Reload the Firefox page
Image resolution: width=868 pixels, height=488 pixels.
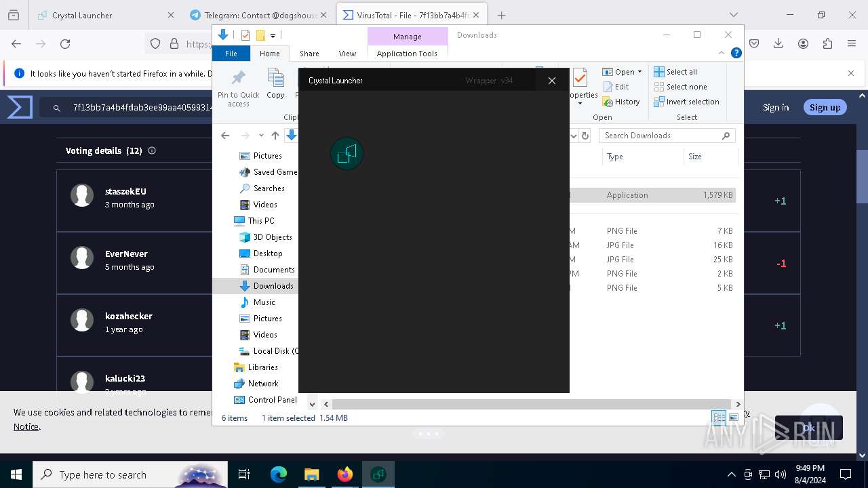[65, 44]
